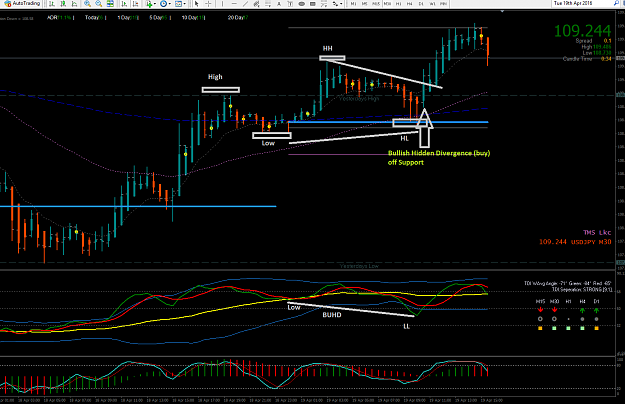Switch timeframe to M30 in toolbar
Screen dimensions: 625x404
tap(387, 4)
